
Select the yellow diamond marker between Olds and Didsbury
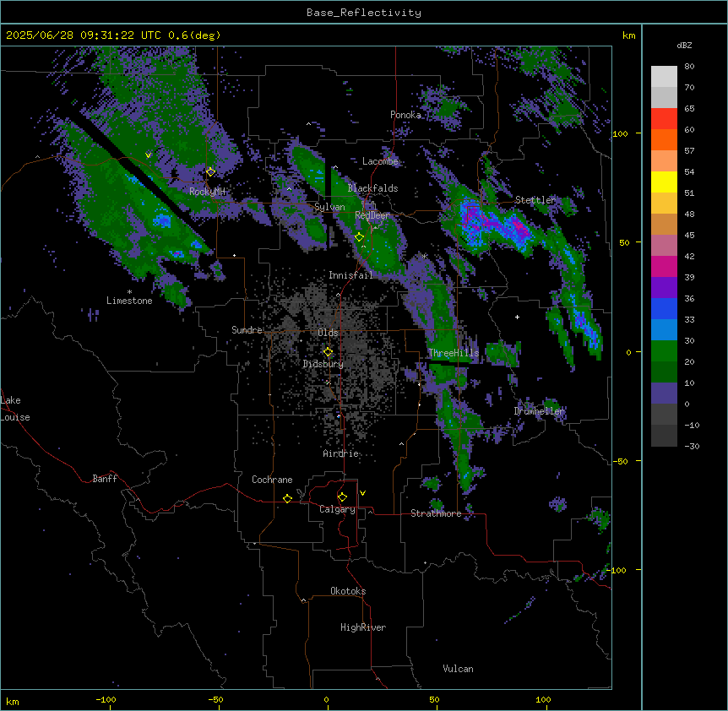328,352
